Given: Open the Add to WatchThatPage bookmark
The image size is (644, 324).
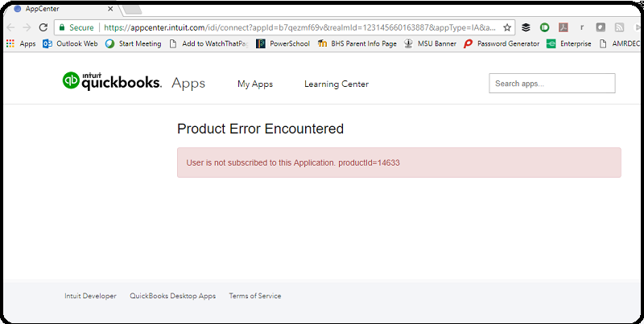Looking at the screenshot, I should click(x=208, y=43).
